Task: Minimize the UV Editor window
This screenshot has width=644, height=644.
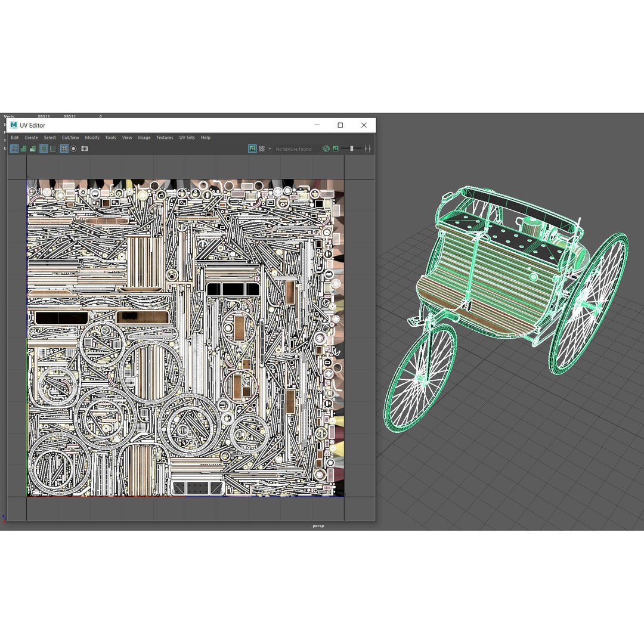Action: [x=317, y=125]
